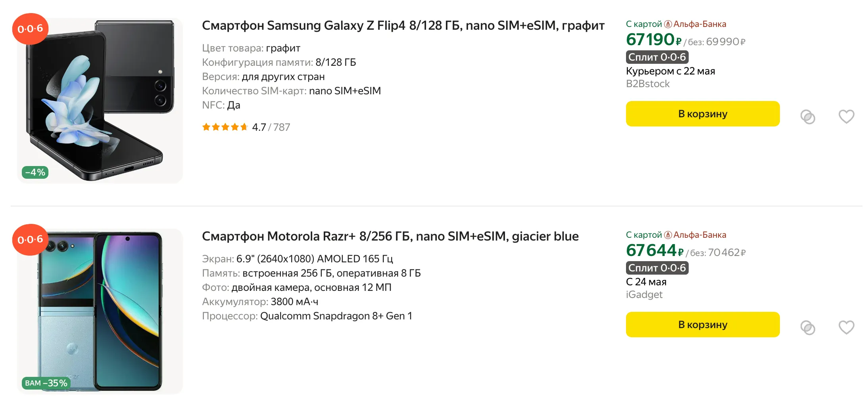
Task: Click the 0·0·6 badge on Motorola image
Action: tap(30, 240)
